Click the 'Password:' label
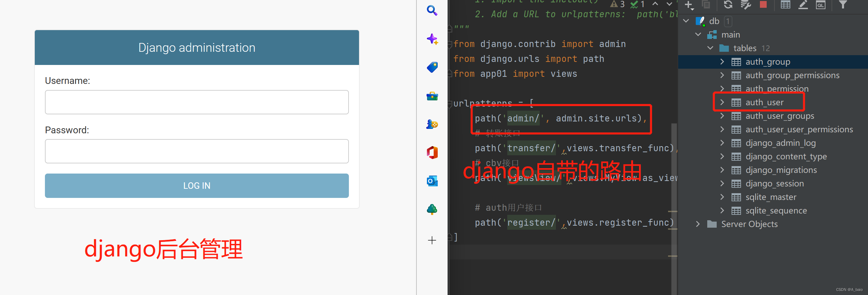 pos(67,130)
